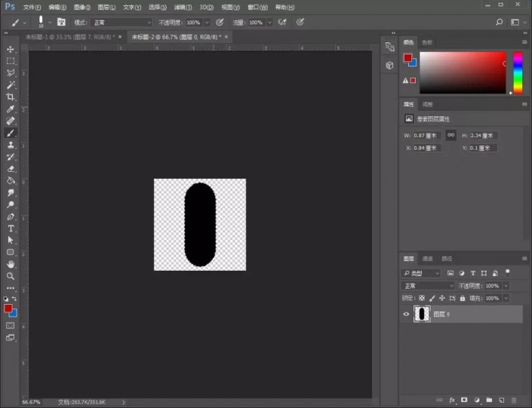The image size is (532, 408).
Task: Open the brush preset picker dropdown
Action: click(50, 23)
